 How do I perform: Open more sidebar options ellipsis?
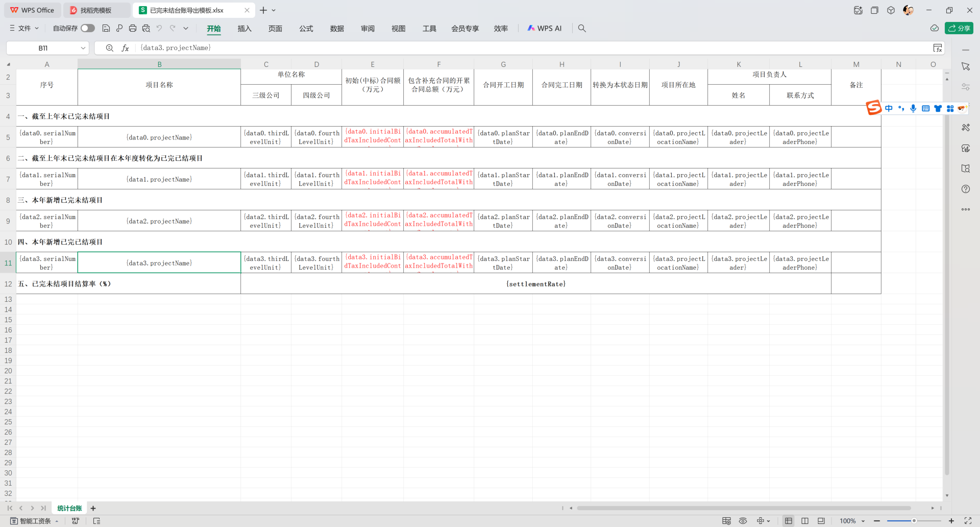pyautogui.click(x=966, y=209)
